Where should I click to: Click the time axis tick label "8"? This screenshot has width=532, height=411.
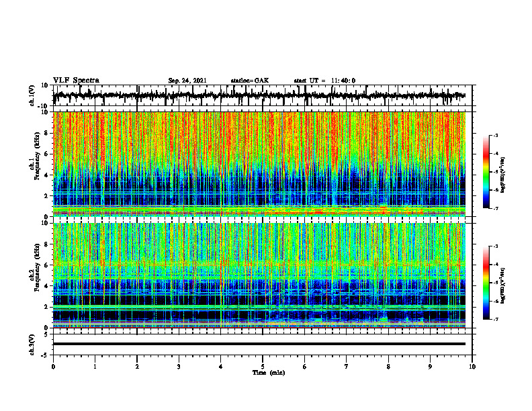[388, 367]
